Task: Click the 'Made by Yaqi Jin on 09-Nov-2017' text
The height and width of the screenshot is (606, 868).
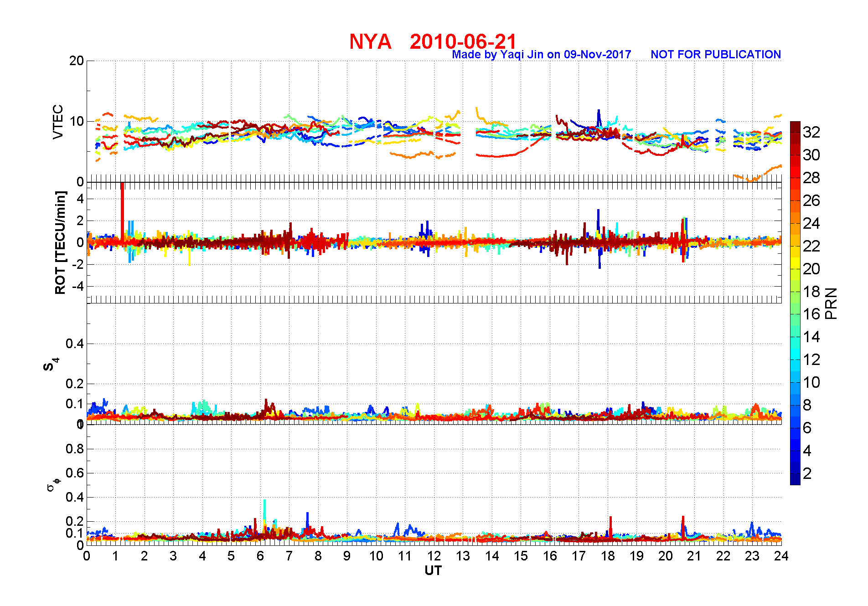Action: [541, 55]
